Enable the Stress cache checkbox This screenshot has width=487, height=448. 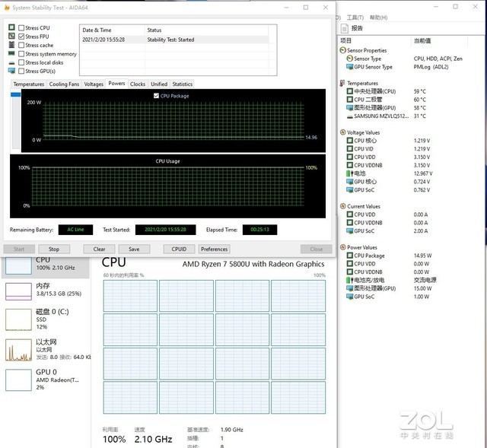(21, 46)
